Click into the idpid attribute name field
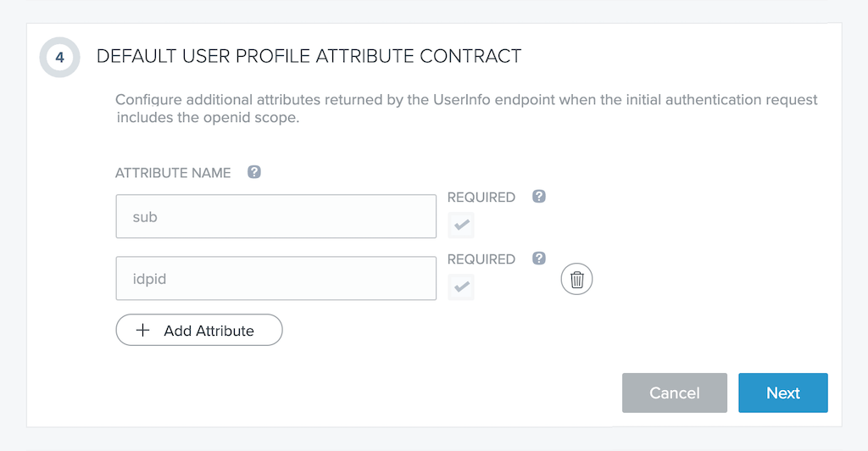 pyautogui.click(x=275, y=279)
